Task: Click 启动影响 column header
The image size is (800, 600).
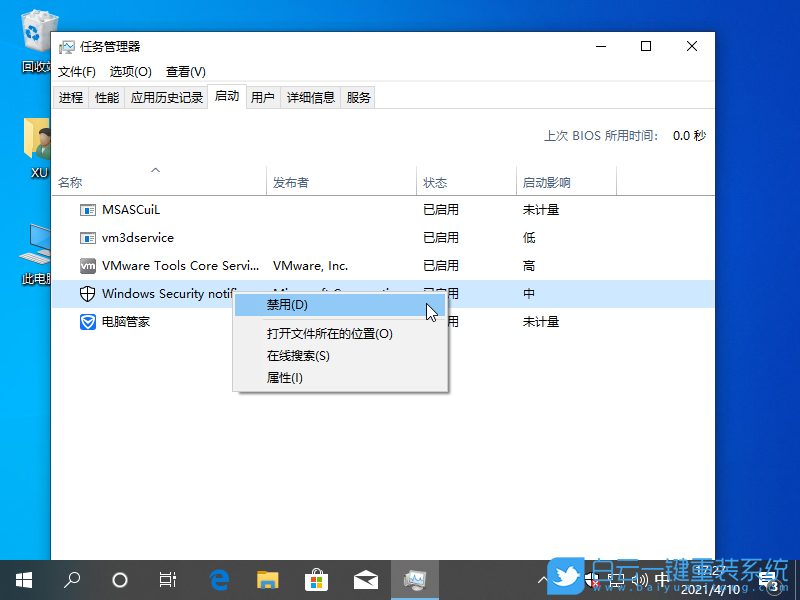Action: pos(547,181)
